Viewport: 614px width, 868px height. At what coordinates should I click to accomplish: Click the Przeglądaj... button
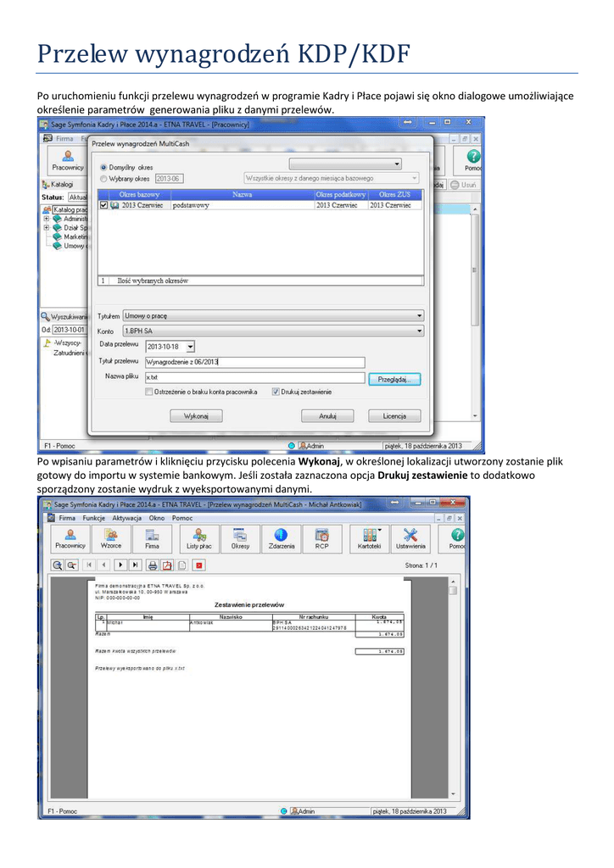click(x=394, y=380)
